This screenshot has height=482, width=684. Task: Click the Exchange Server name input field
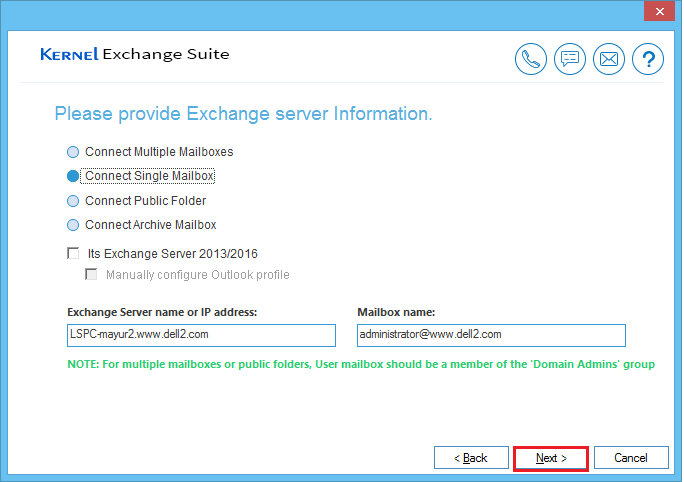(201, 335)
